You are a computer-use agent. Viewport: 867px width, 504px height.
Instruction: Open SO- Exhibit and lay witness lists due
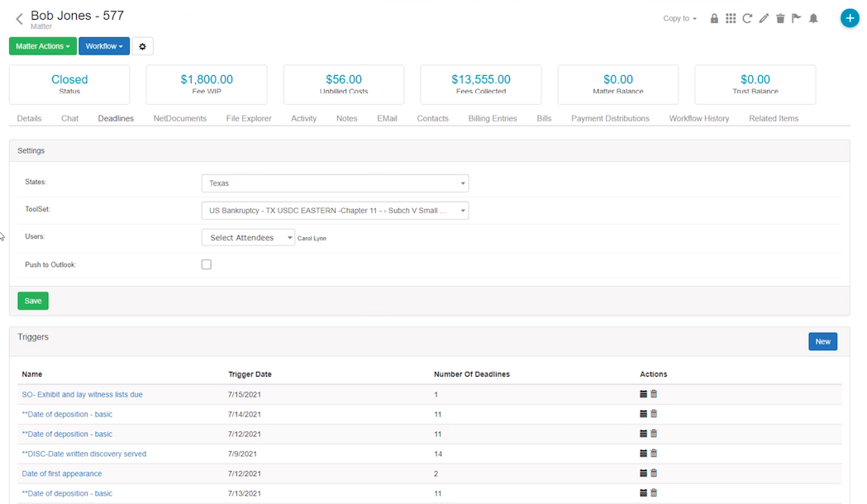82,395
